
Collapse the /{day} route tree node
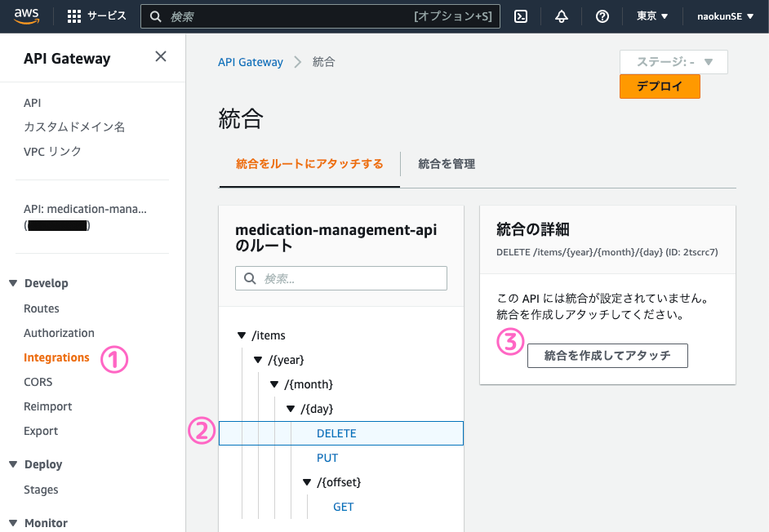pyautogui.click(x=291, y=409)
